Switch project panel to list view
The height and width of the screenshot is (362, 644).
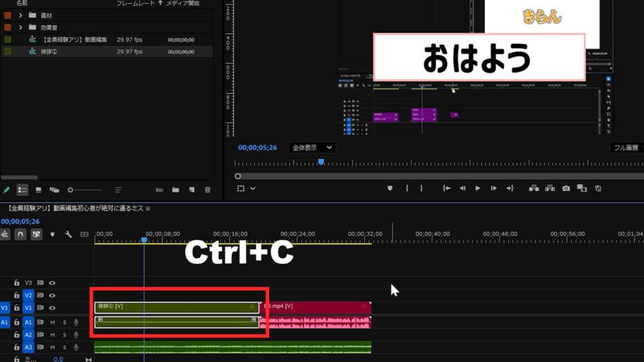point(22,190)
